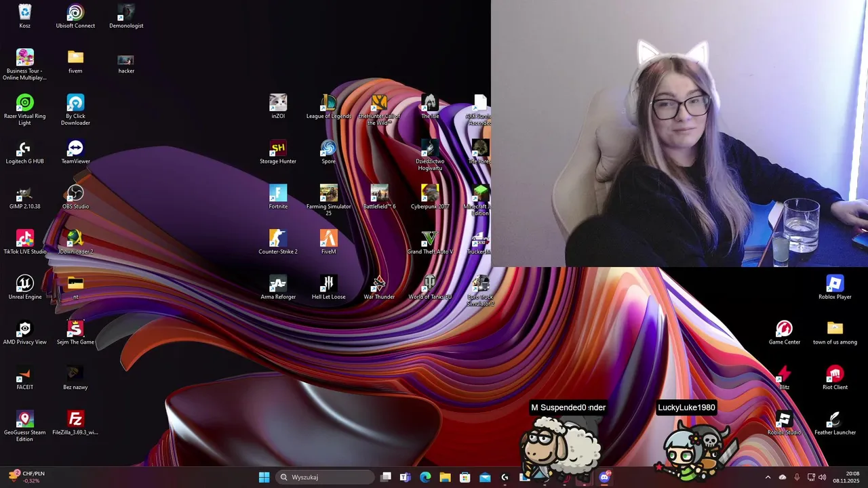
Task: Click the Wyszukaj taskbar search box
Action: tap(325, 477)
